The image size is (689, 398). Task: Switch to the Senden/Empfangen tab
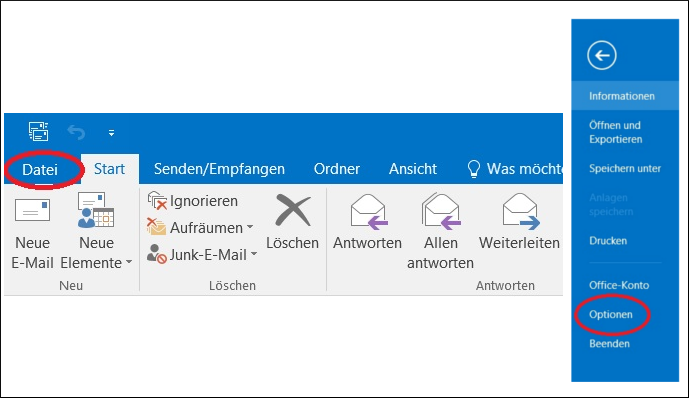(219, 169)
